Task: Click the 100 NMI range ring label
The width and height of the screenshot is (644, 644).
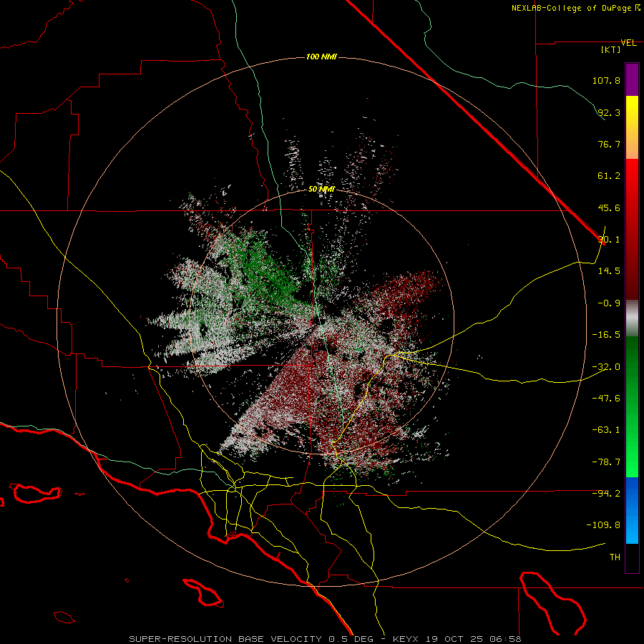Action: pyautogui.click(x=321, y=57)
